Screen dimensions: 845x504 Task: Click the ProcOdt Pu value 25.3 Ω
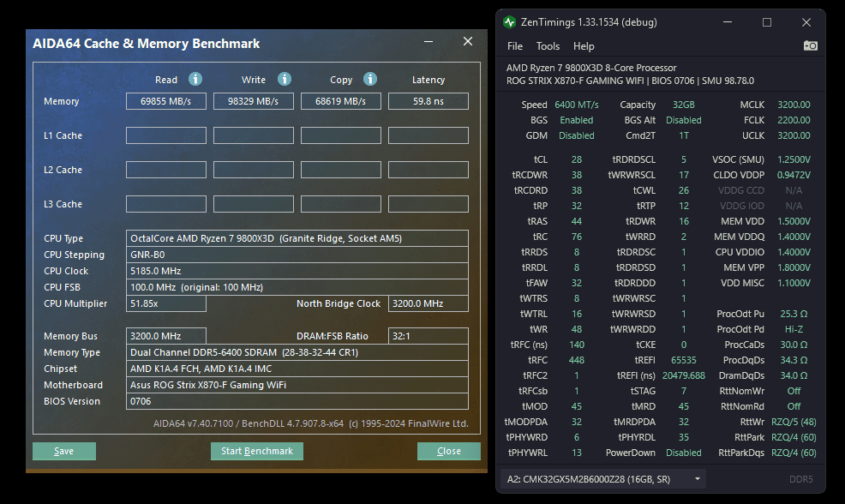pos(794,314)
